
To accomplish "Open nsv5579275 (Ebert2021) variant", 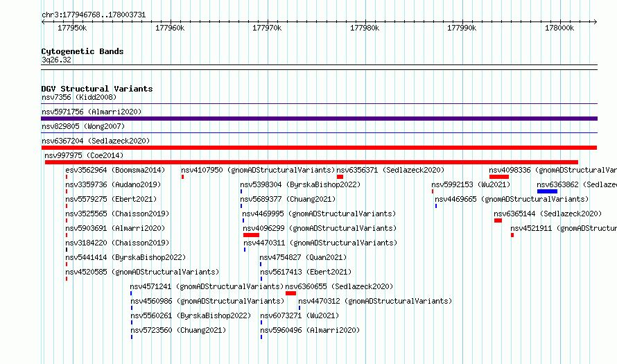I will tap(111, 199).
